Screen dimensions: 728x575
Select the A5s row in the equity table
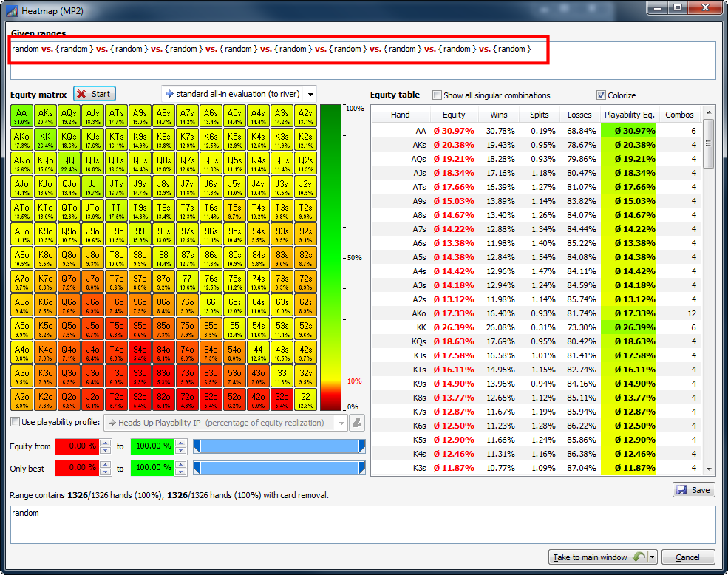coord(537,257)
